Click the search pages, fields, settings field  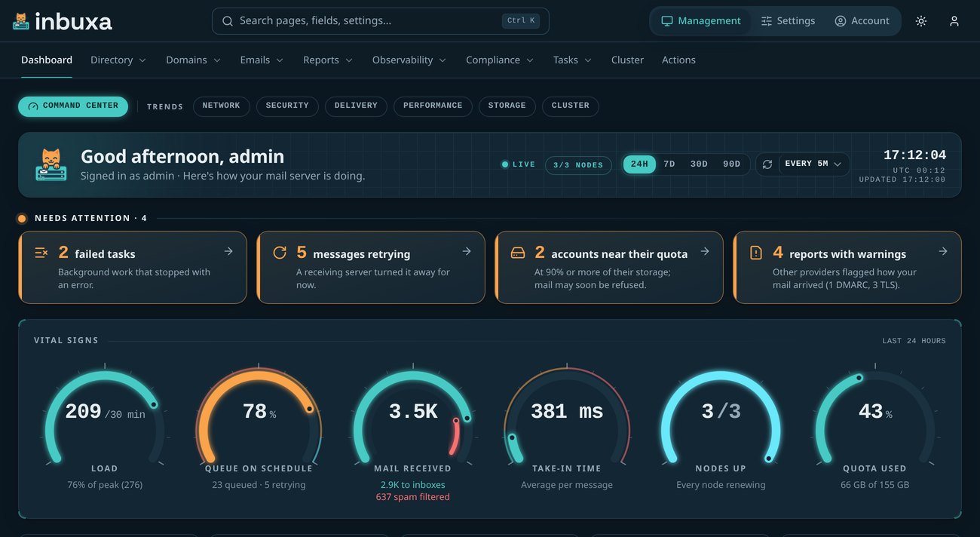coord(381,21)
